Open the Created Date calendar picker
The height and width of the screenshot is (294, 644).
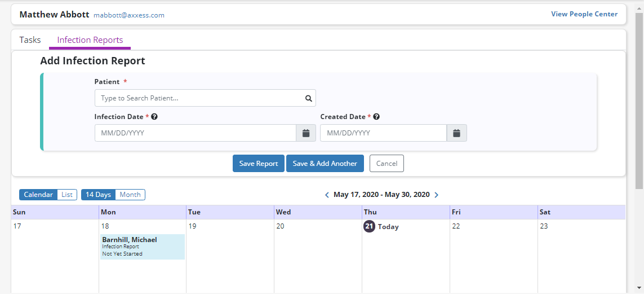[x=456, y=133]
